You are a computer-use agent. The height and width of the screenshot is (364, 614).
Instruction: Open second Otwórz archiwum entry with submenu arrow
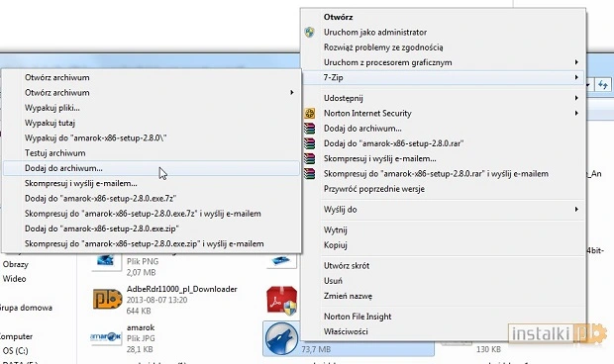152,93
